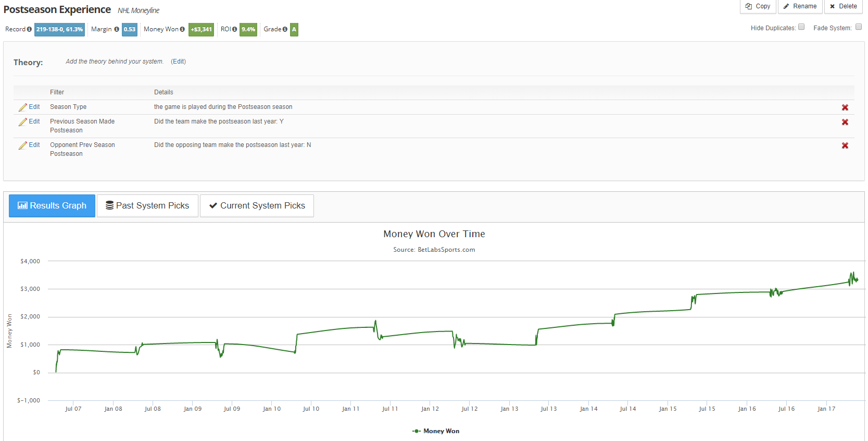Click the Postseason Experience title
Viewport: 868px width, 441px height.
click(x=57, y=9)
